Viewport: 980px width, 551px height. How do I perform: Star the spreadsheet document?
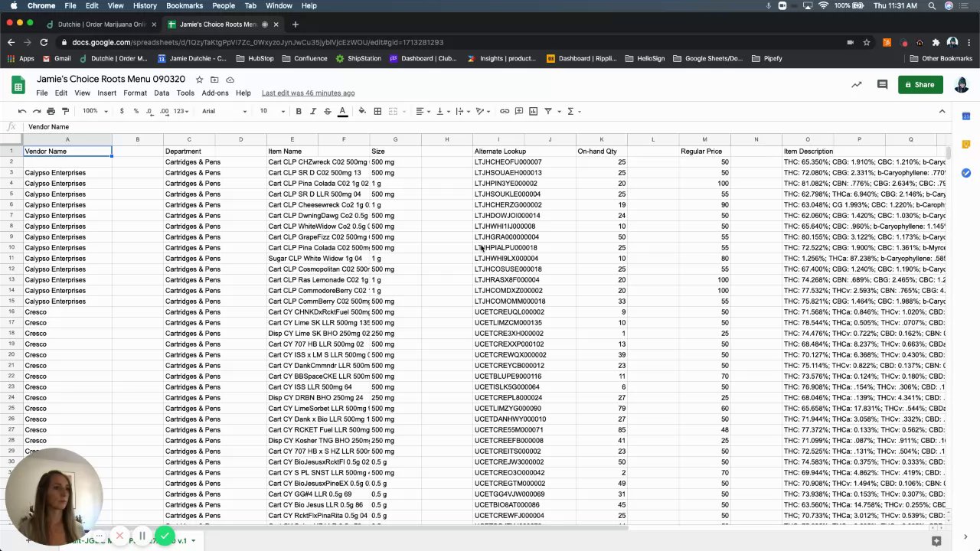click(x=199, y=80)
